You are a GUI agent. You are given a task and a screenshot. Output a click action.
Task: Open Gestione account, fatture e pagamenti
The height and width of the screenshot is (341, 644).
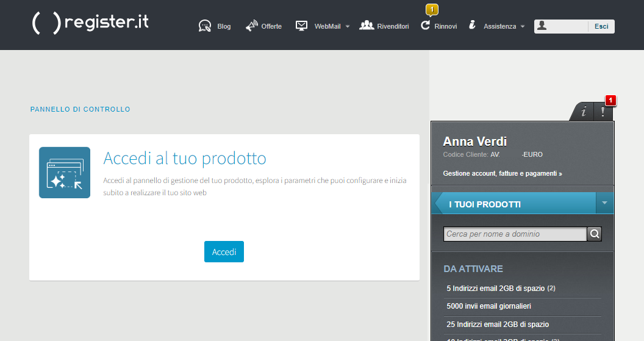[503, 174]
